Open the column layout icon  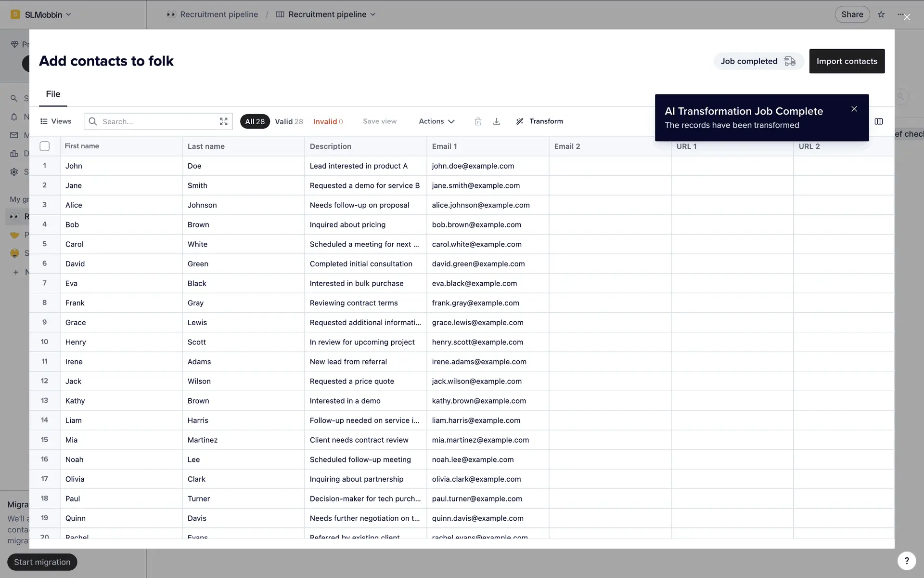(x=878, y=121)
